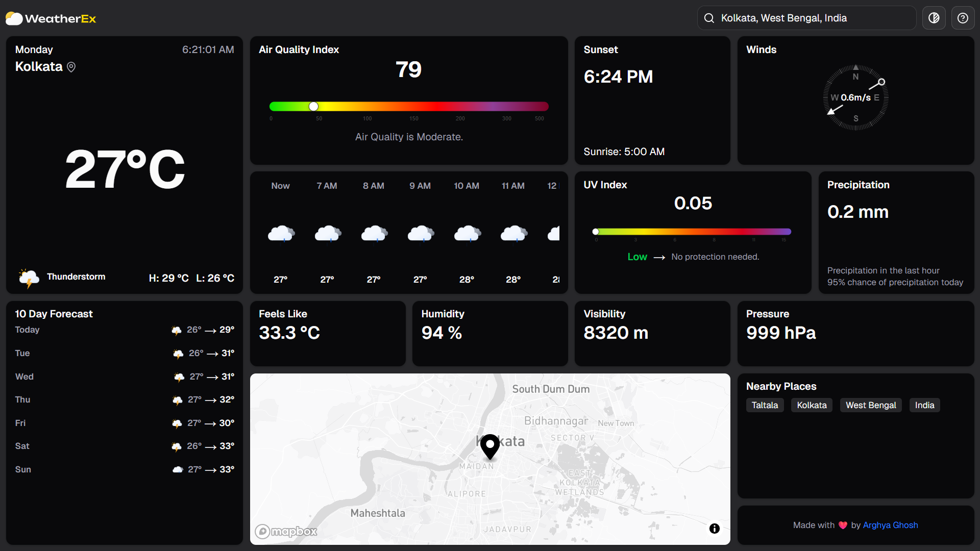Viewport: 980px width, 551px height.
Task: Click the Bidhannagar map label
Action: coord(556,421)
